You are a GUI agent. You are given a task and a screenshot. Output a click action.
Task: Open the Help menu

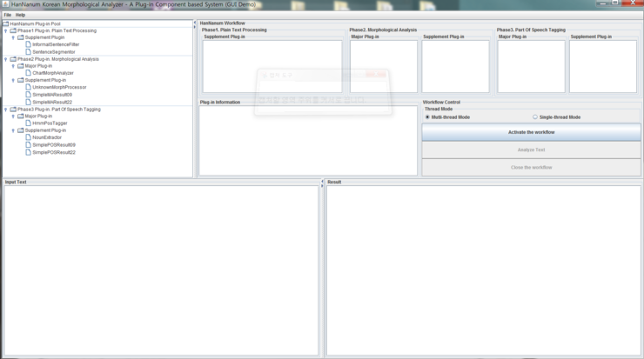point(20,15)
